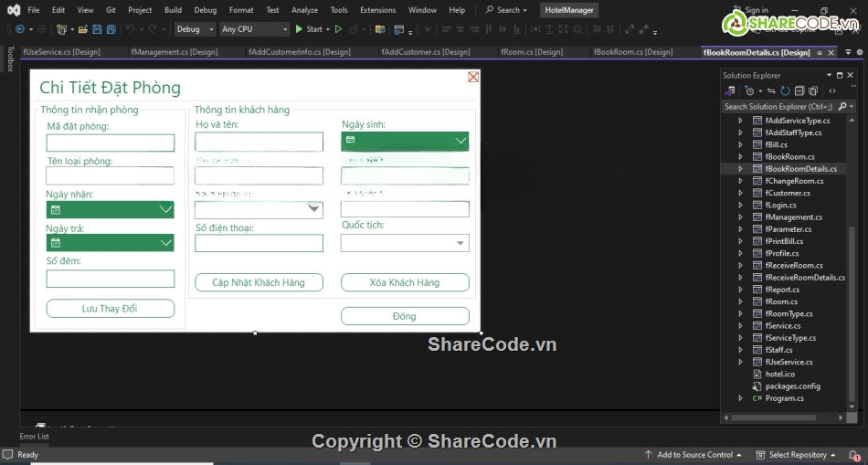868x465 pixels.
Task: Click the Open File folder icon
Action: tap(83, 29)
